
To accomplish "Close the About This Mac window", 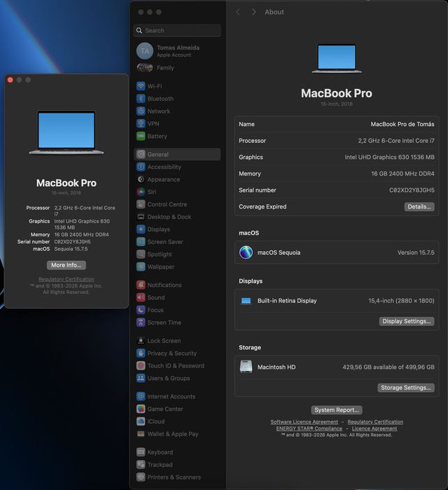I will [10, 80].
